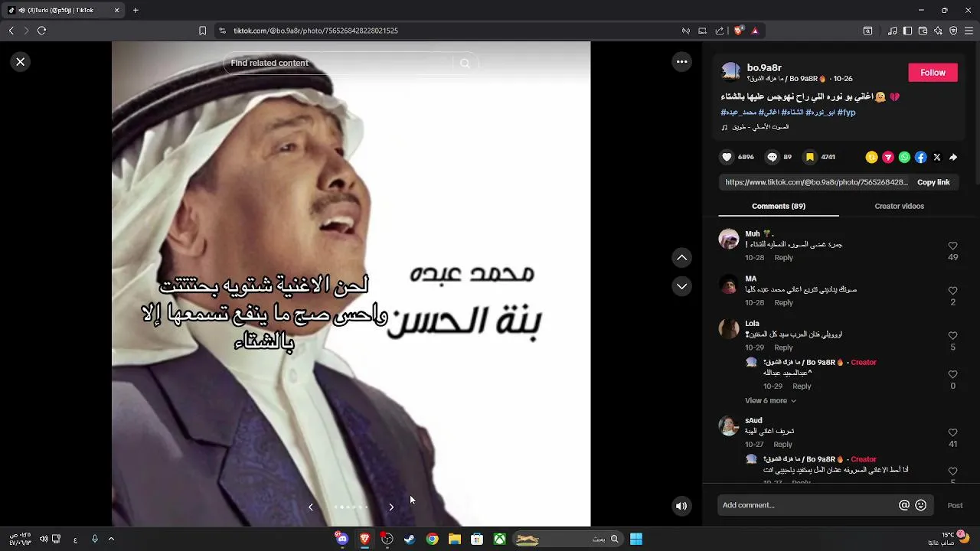Open File Explorer from the taskbar

click(x=455, y=539)
